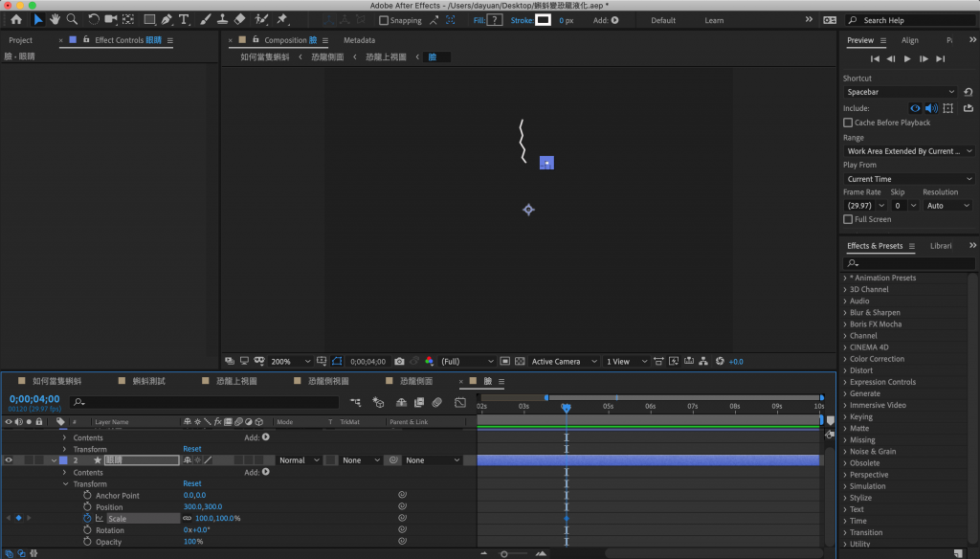The height and width of the screenshot is (559, 980).
Task: Switch to the Project panel tab
Action: tap(21, 40)
